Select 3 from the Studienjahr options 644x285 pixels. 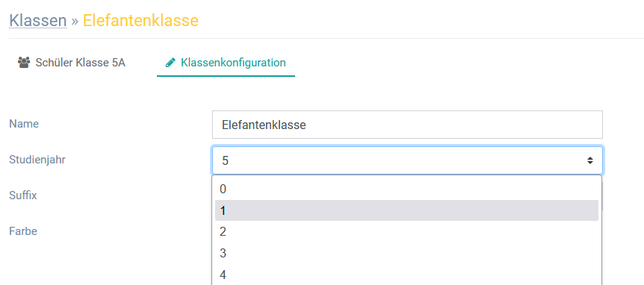pyautogui.click(x=406, y=253)
